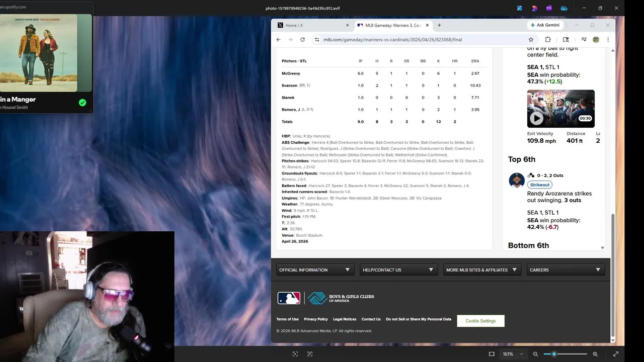Open Chrome's page search lens icon
Image resolution: width=644 pixels, height=362 pixels.
click(566, 40)
